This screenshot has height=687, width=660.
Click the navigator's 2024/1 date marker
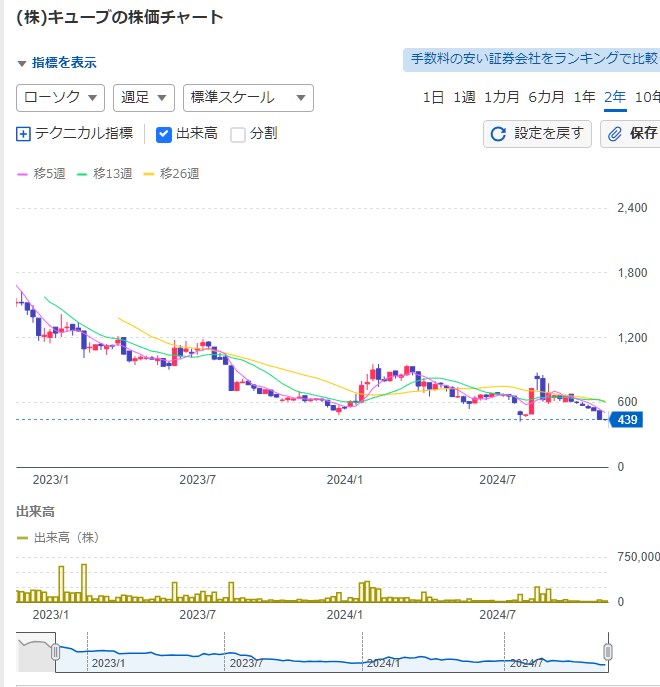(383, 663)
